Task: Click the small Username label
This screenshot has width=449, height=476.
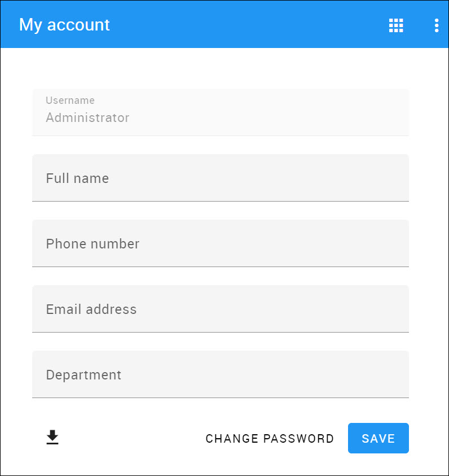Action: point(70,101)
